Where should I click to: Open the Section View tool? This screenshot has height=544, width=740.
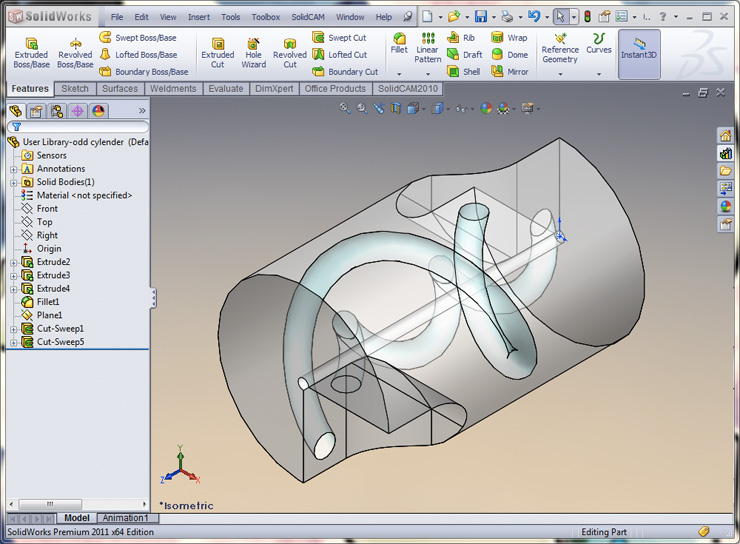395,109
